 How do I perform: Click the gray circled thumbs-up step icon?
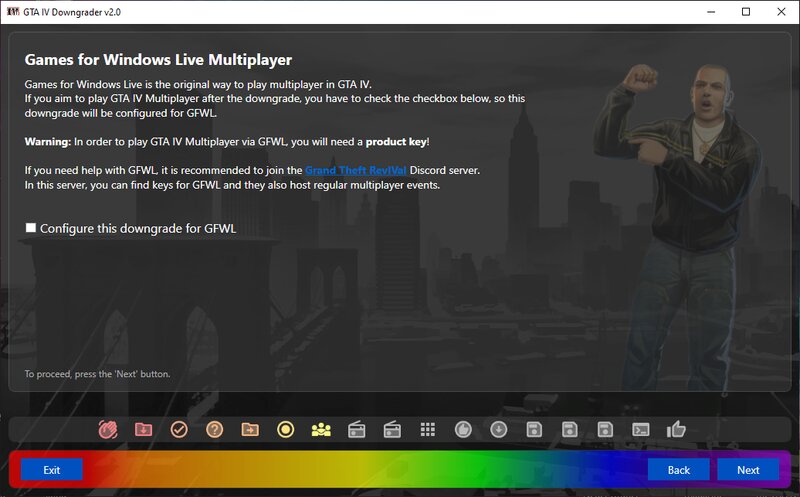click(x=463, y=430)
